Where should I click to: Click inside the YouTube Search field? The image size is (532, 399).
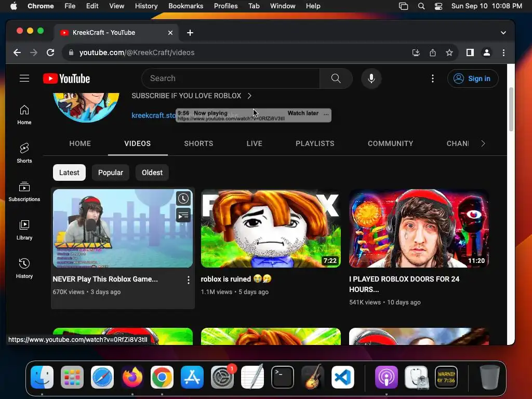(231, 78)
